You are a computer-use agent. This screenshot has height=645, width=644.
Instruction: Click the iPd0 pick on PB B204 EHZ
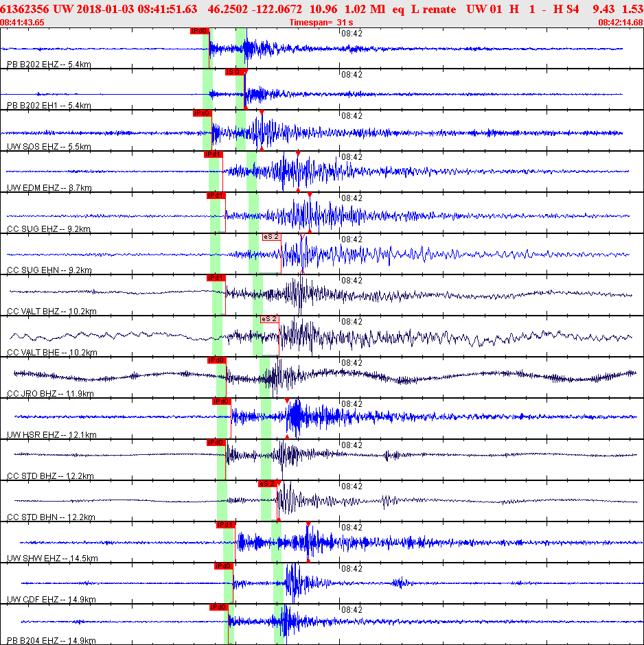pyautogui.click(x=219, y=607)
